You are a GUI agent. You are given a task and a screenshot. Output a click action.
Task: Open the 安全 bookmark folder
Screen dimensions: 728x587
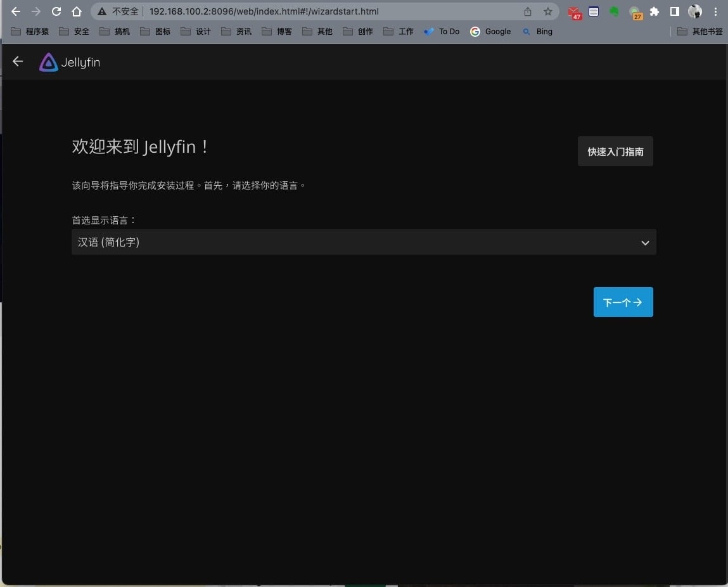[74, 32]
